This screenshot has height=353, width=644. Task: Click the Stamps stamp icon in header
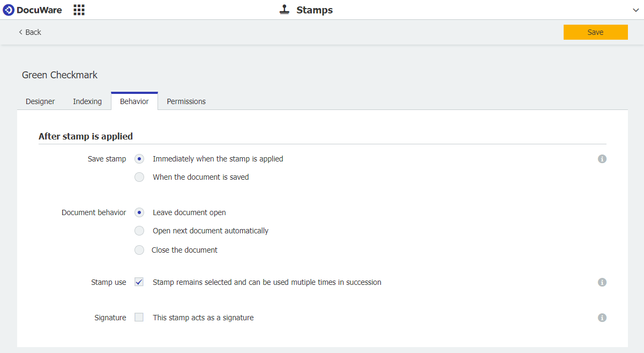pos(284,10)
